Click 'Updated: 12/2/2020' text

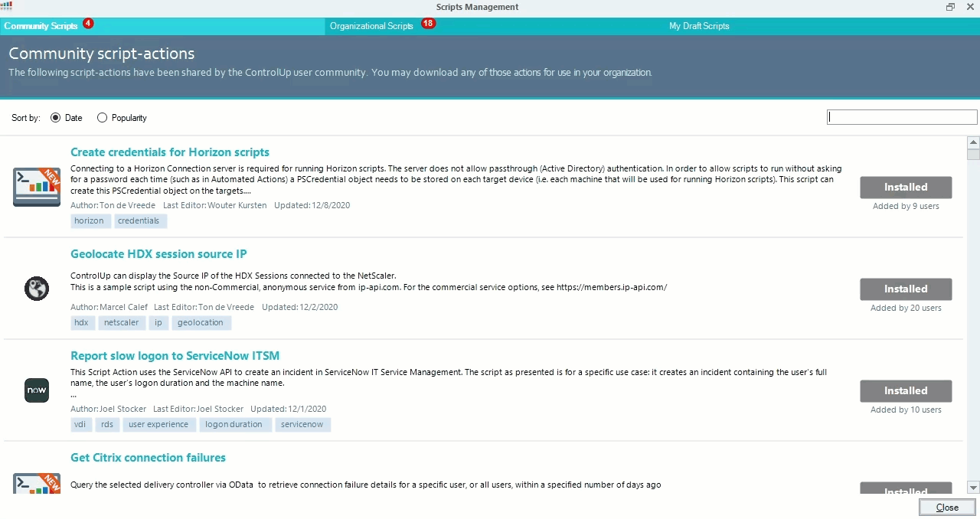(x=299, y=307)
